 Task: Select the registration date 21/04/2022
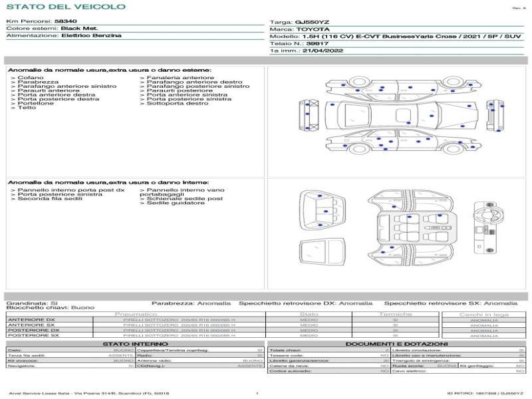pyautogui.click(x=323, y=51)
